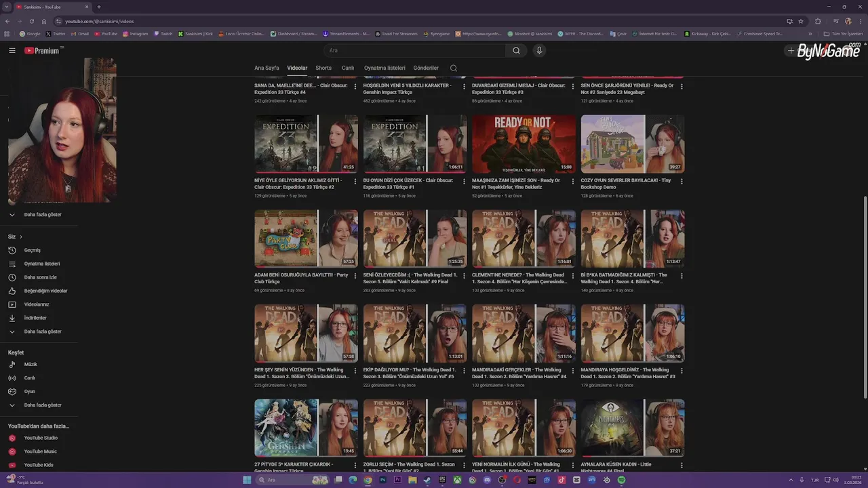Open Party Club video thumbnail
The width and height of the screenshot is (868, 488).
pyautogui.click(x=306, y=239)
